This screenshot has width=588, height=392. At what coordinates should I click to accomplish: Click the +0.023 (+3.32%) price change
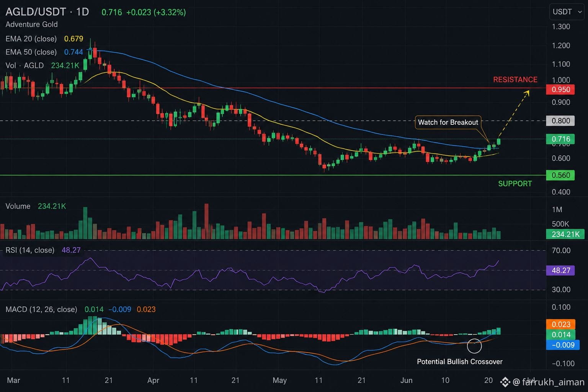[156, 12]
